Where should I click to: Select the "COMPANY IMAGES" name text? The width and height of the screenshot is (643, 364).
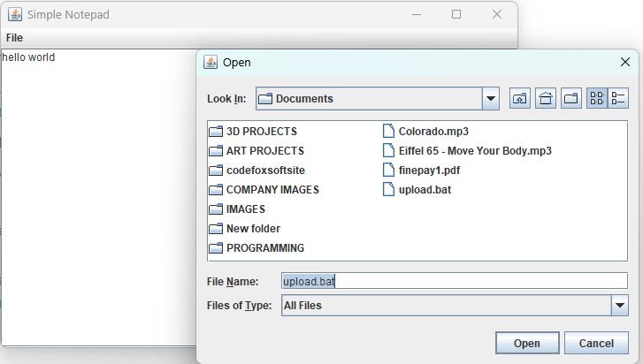click(272, 190)
